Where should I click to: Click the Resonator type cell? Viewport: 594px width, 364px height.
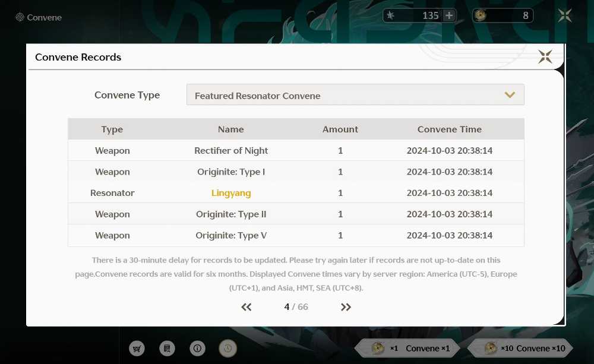coord(112,193)
